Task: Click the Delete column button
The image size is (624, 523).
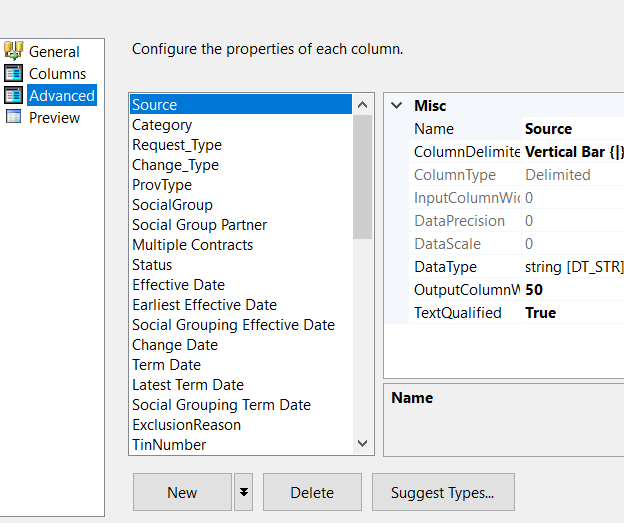Action: point(312,492)
